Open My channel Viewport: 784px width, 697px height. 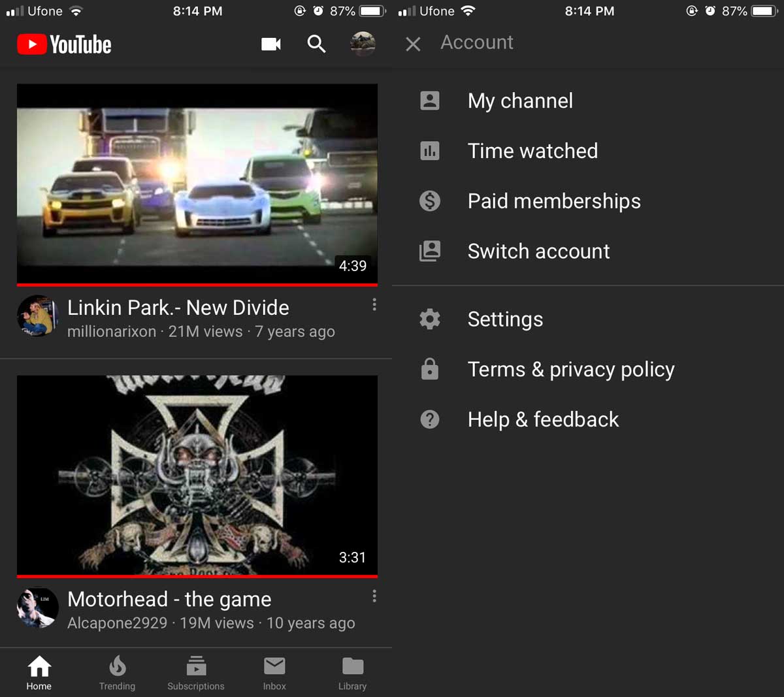point(588,101)
